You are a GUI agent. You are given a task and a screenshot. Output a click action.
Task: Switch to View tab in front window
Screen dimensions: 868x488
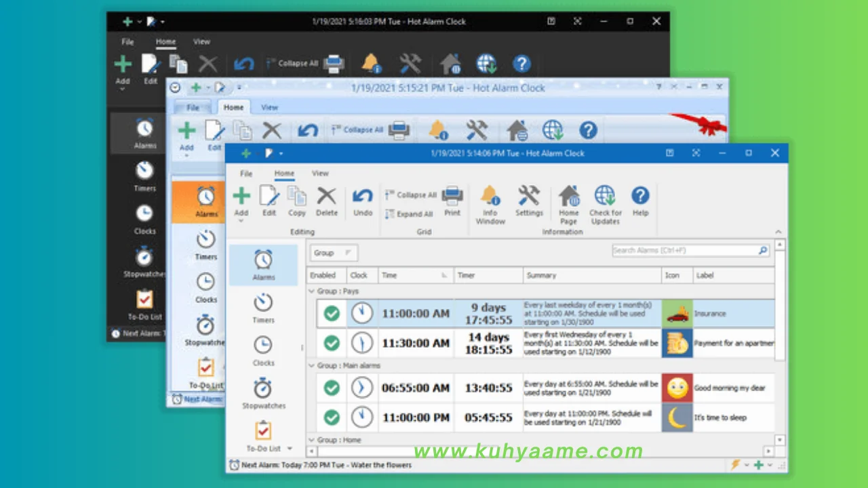point(320,174)
